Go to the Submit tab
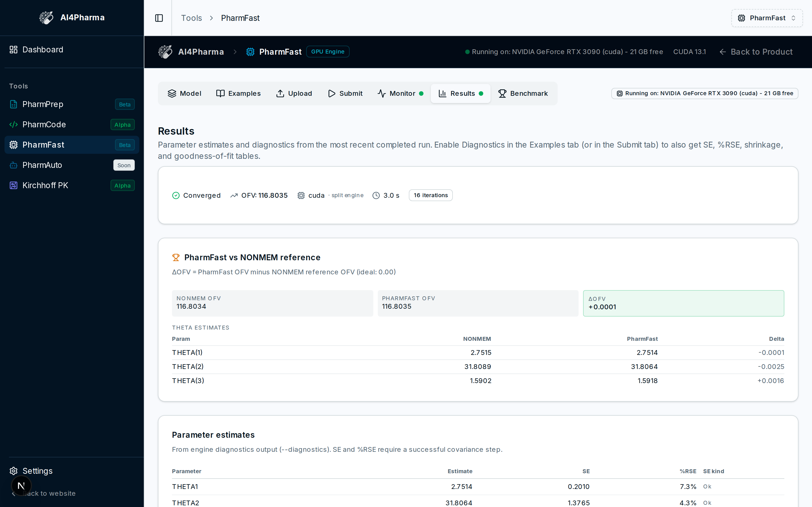Screen dimensions: 812x507 tap(345, 94)
